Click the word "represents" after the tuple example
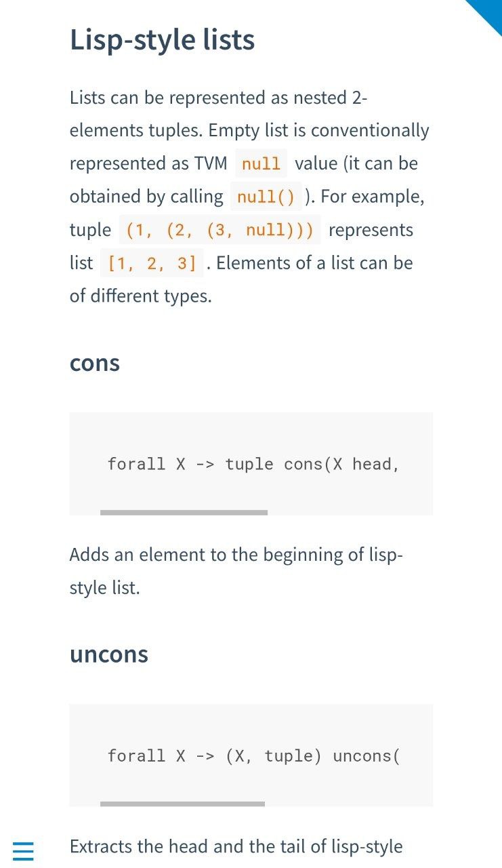This screenshot has width=502, height=868. click(x=371, y=230)
